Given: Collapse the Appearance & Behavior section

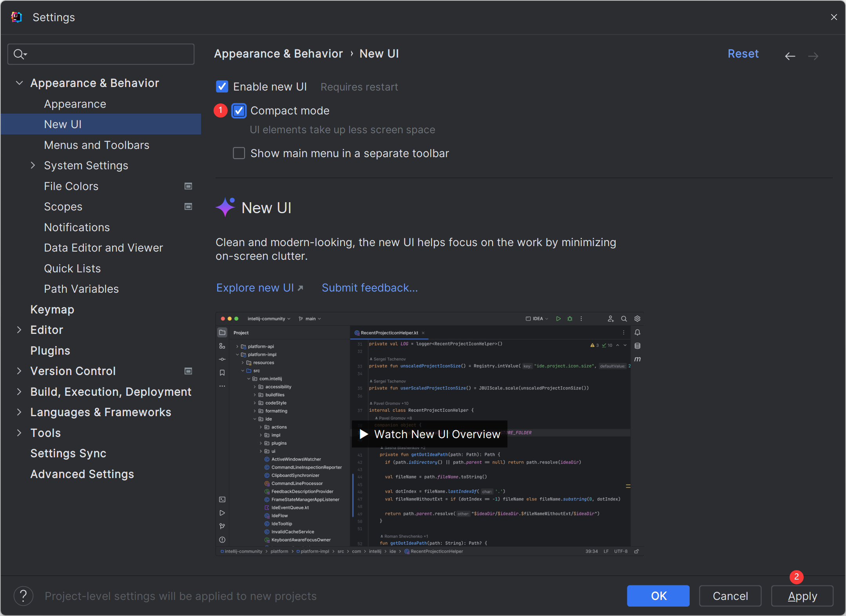Looking at the screenshot, I should coord(19,83).
